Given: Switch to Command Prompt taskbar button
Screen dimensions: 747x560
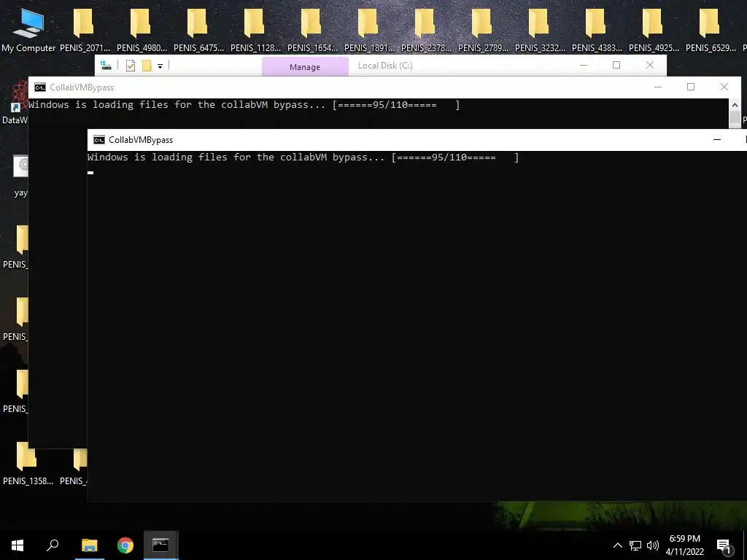Looking at the screenshot, I should [x=161, y=545].
